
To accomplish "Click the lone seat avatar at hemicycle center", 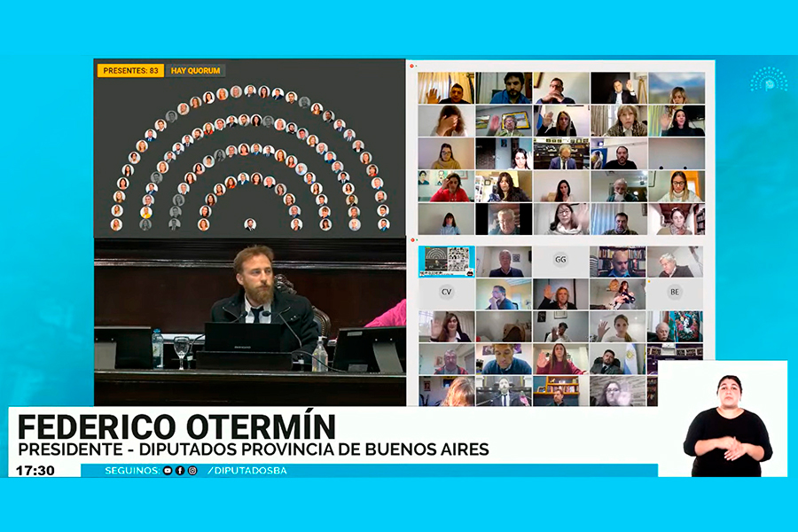I will pyautogui.click(x=250, y=224).
